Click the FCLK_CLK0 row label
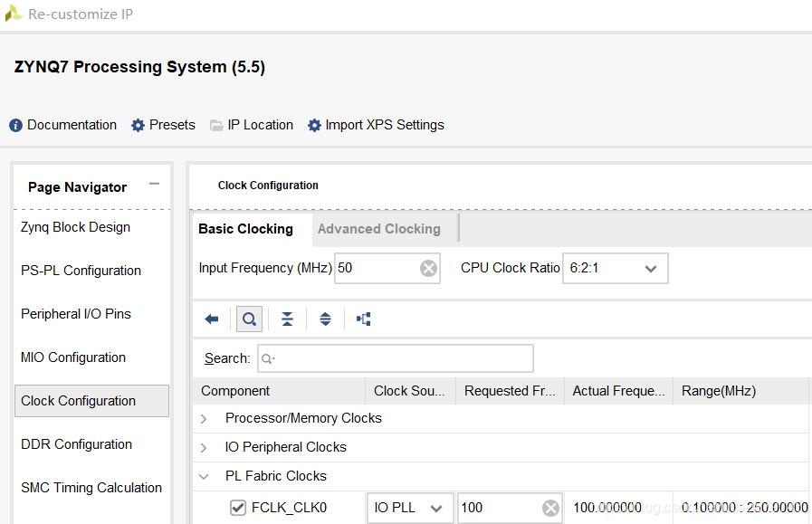The height and width of the screenshot is (524, 812). click(x=289, y=508)
